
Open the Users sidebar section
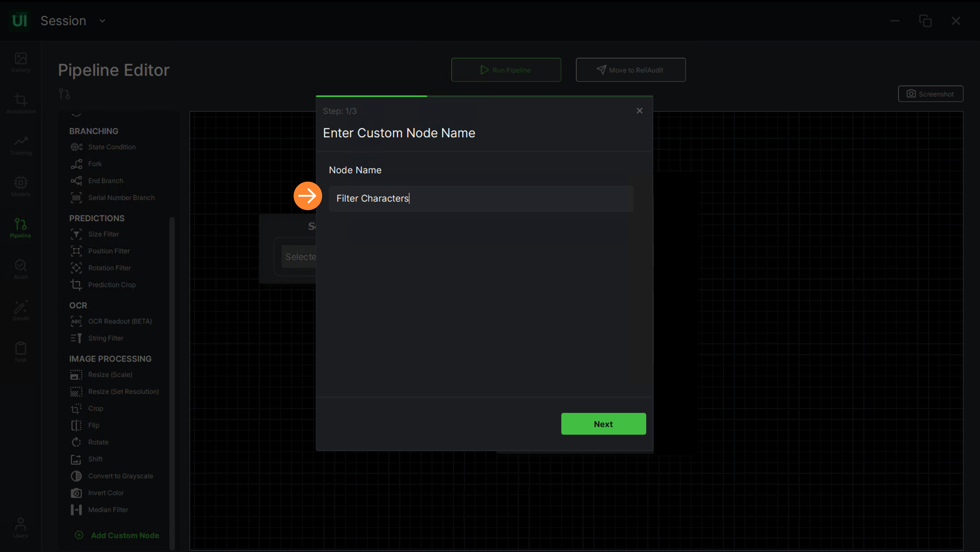pos(20,528)
